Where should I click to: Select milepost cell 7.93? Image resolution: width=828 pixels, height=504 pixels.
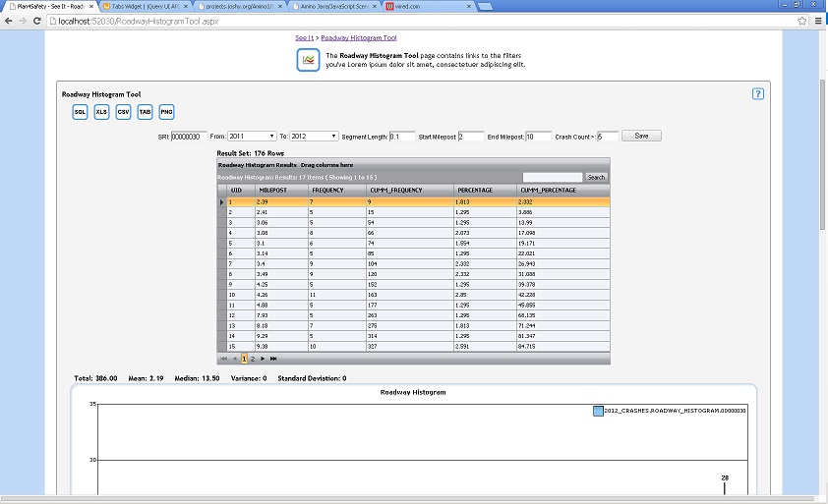[282, 315]
